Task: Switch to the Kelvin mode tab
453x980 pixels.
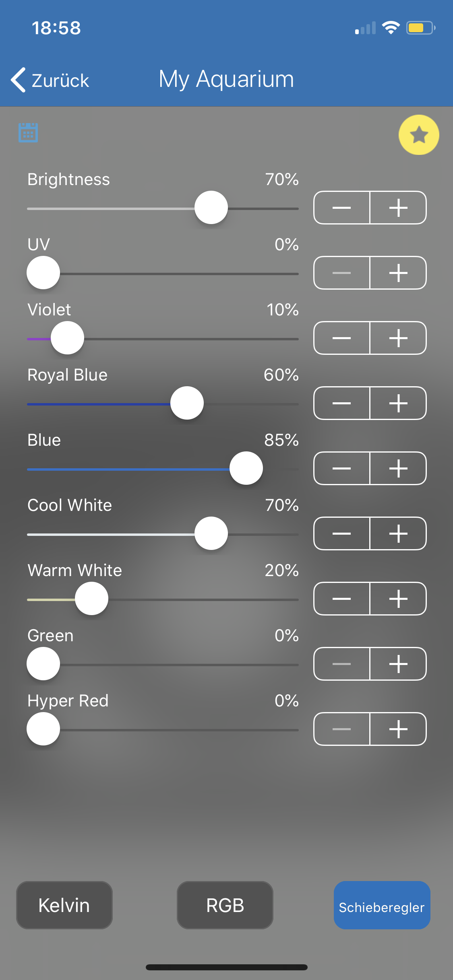Action: point(64,905)
